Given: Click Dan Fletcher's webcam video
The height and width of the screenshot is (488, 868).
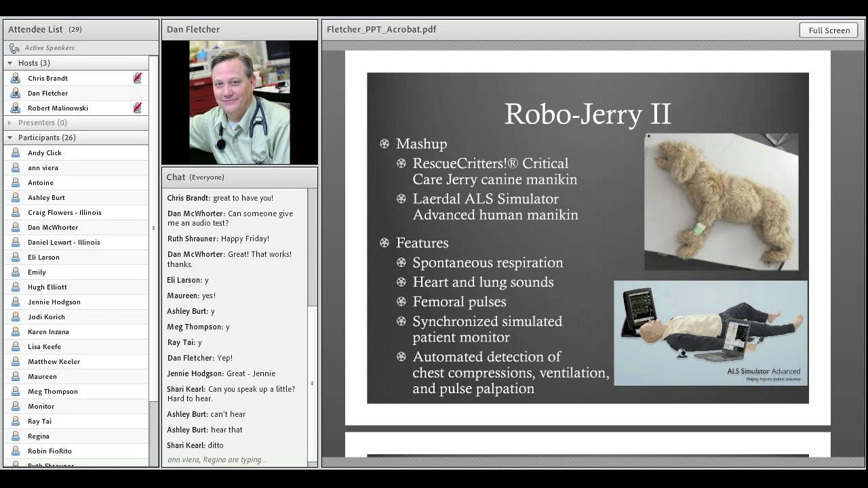Looking at the screenshot, I should [x=239, y=102].
